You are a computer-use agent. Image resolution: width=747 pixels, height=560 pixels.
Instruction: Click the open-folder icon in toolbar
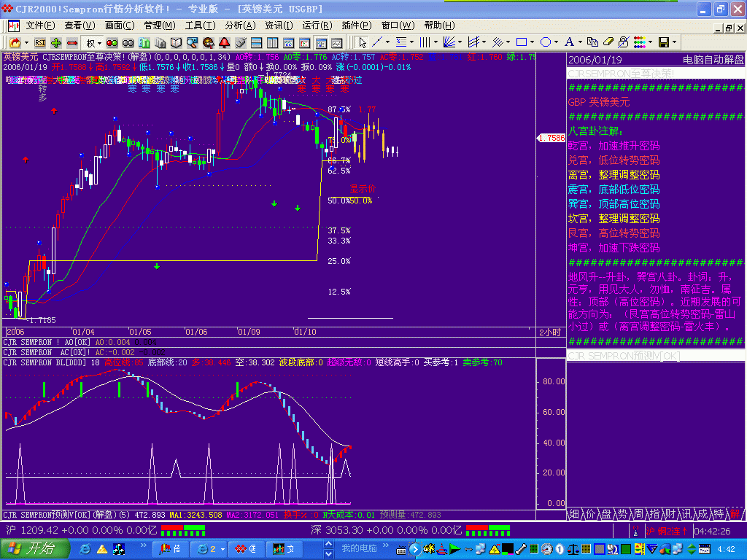(x=15, y=43)
